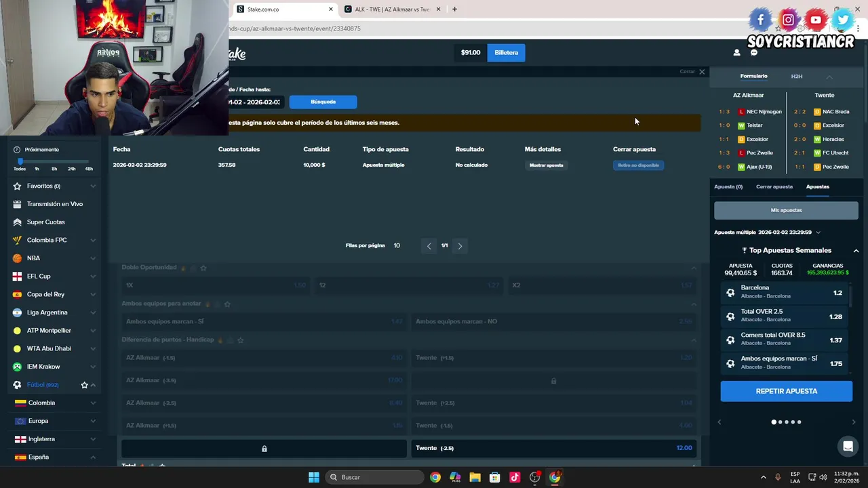Open the live support chat widget
This screenshot has width=868, height=488.
point(848,446)
